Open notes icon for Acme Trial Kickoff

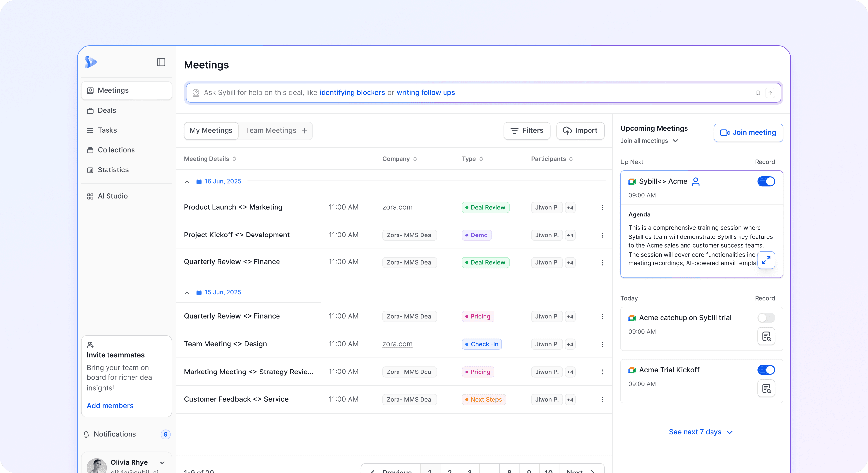coord(766,389)
